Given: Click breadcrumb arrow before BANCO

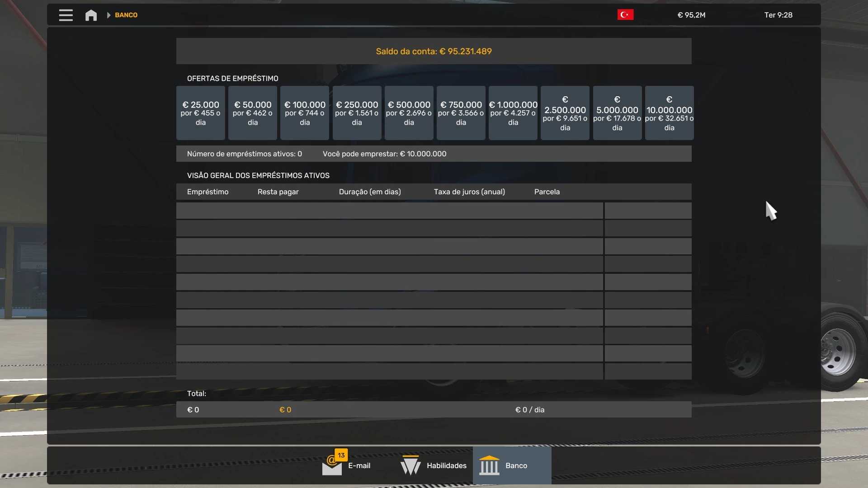Looking at the screenshot, I should point(108,15).
